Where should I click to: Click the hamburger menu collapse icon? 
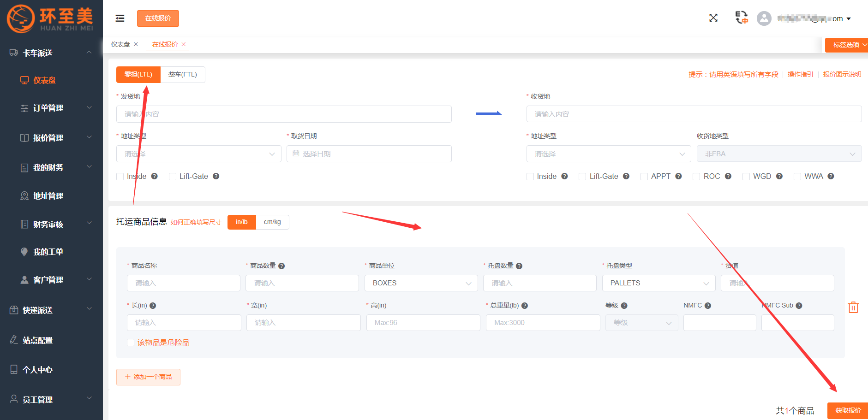coord(120,18)
